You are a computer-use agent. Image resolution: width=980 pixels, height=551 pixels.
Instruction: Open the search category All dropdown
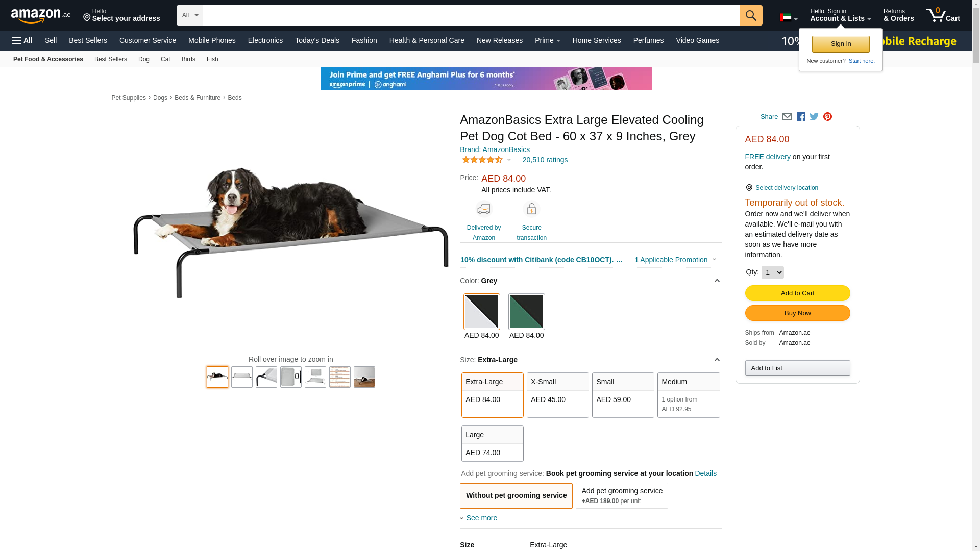pos(190,15)
